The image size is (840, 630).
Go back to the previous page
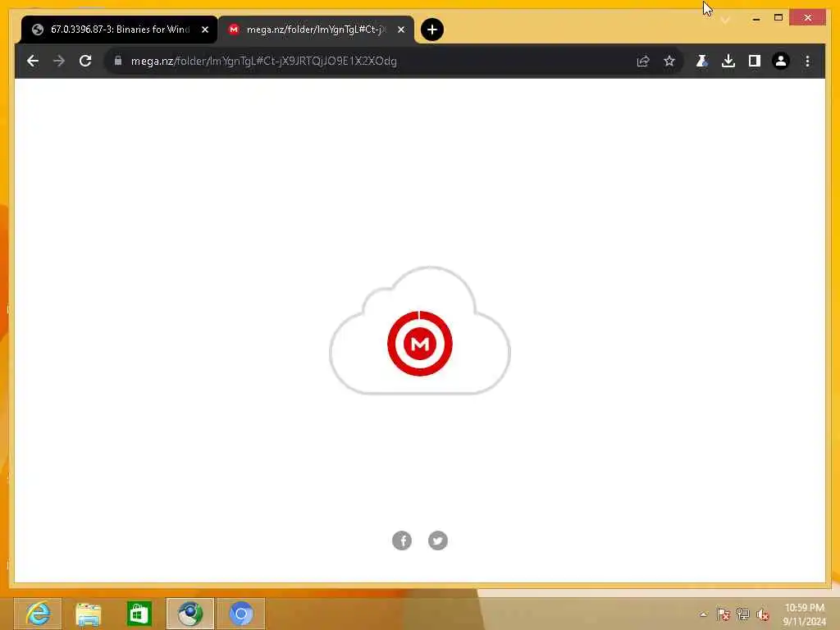click(x=33, y=61)
